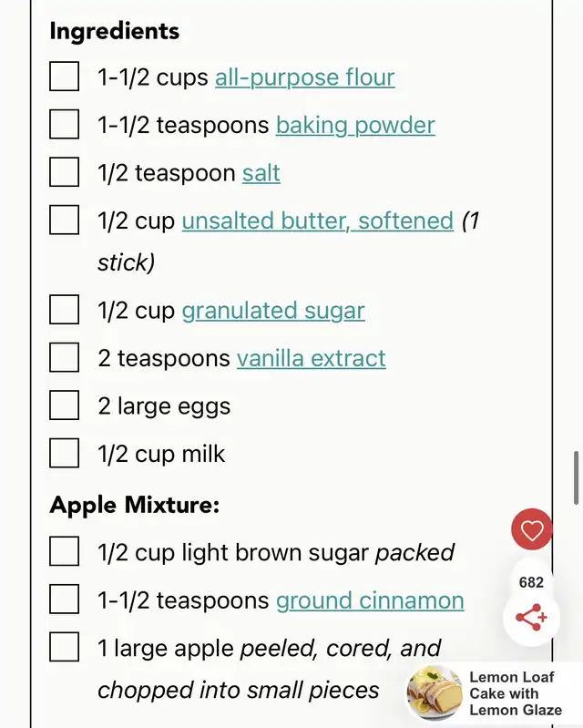583x728 pixels.
Task: Mark the salt ingredient as done
Action: pos(64,172)
